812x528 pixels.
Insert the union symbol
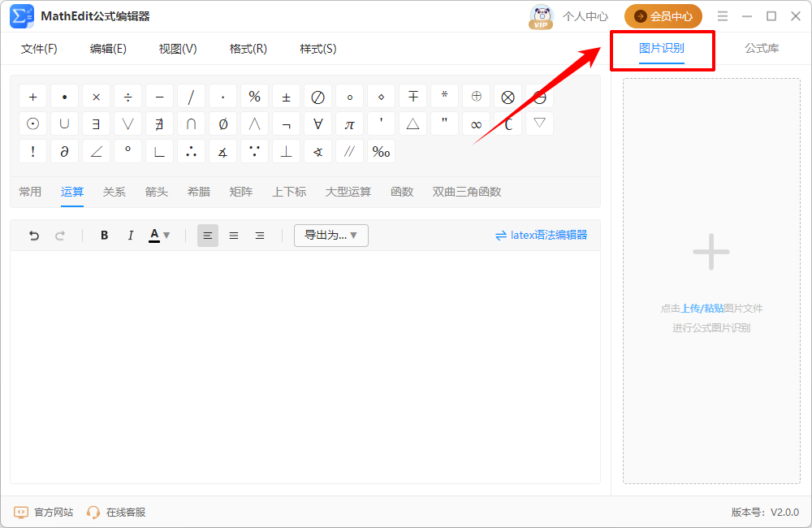(64, 123)
